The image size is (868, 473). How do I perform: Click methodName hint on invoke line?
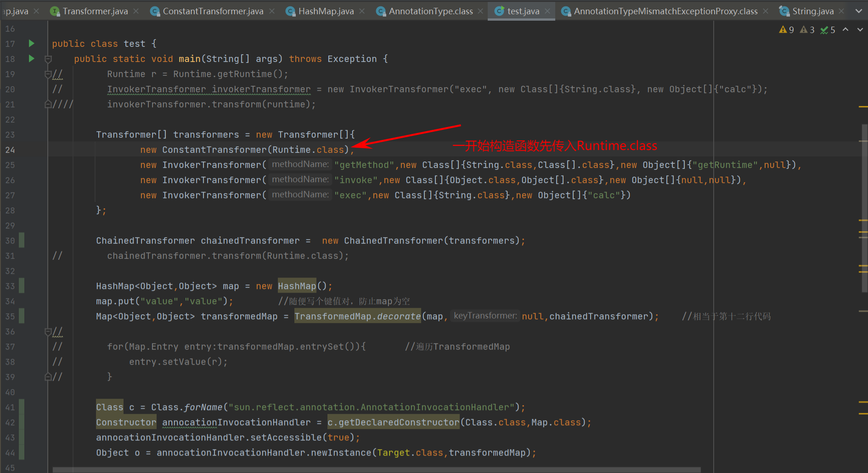[x=300, y=179]
